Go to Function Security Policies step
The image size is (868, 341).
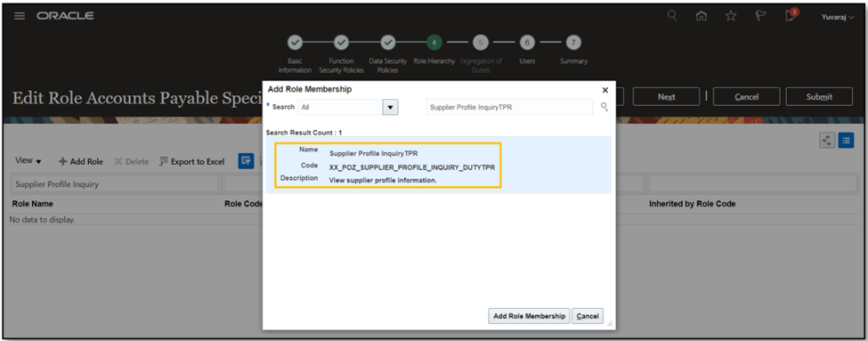point(342,42)
